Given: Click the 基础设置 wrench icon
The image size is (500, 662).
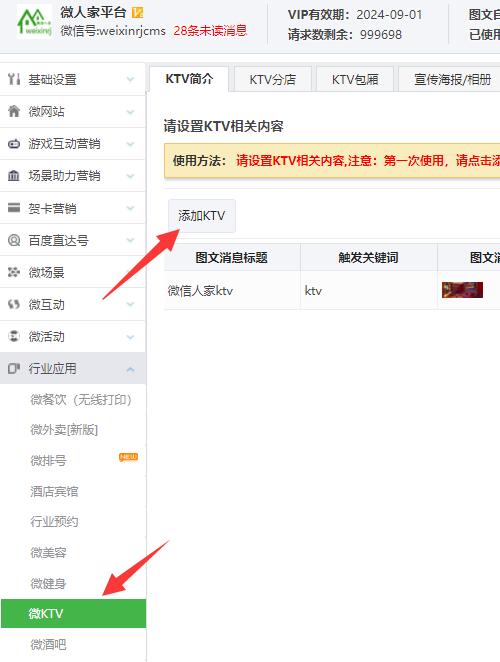Looking at the screenshot, I should point(14,79).
